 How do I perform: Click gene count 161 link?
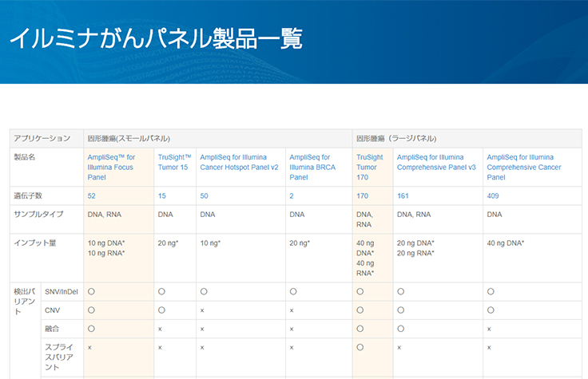pos(403,195)
